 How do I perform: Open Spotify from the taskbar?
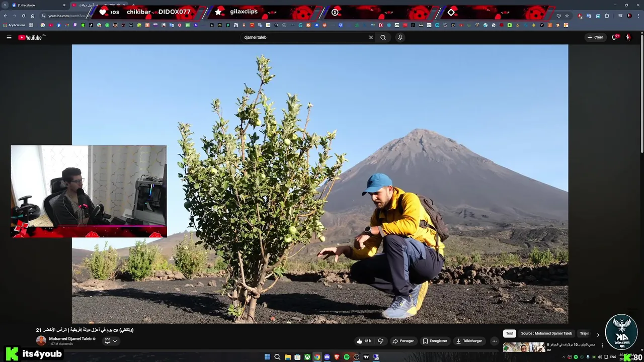pos(347,357)
